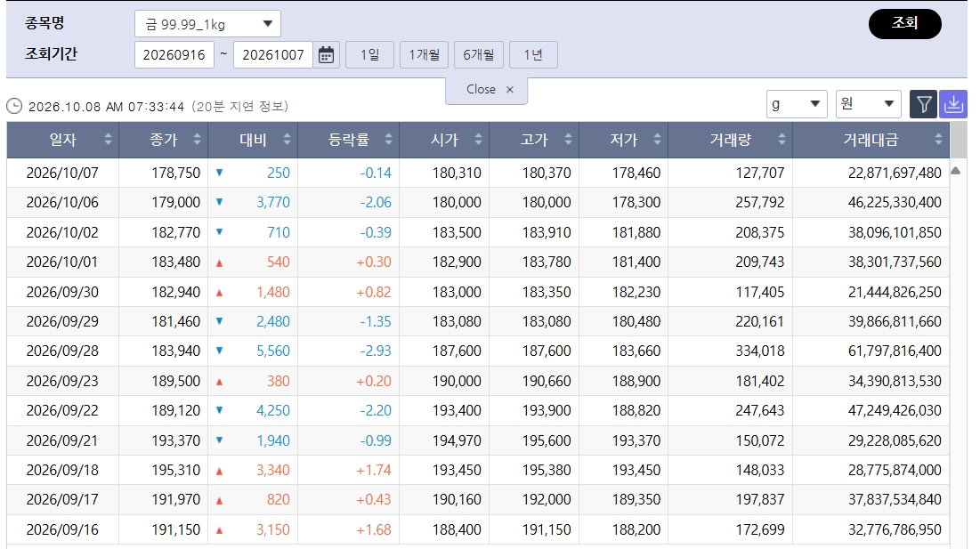Image resolution: width=980 pixels, height=549 pixels.
Task: Sort by 저가 column arrows
Action: [657, 140]
